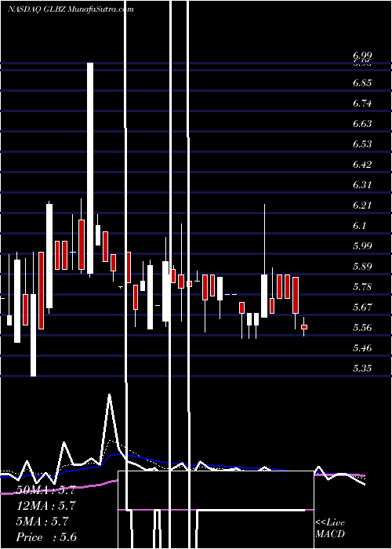Click the 6.21 price axis label

point(362,205)
